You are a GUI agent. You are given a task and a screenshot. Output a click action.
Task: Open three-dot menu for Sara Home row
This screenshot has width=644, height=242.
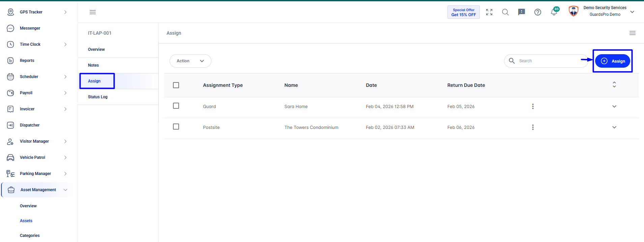(x=533, y=106)
